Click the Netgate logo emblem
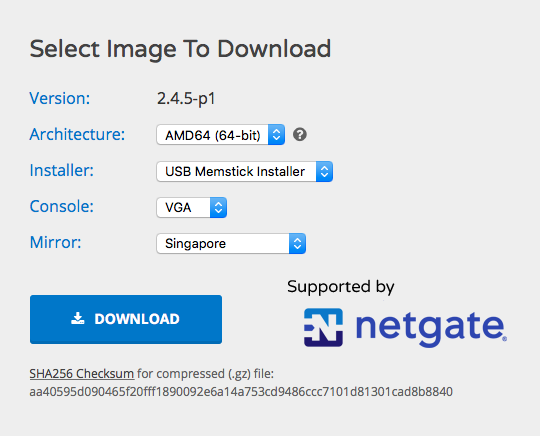The image size is (540, 436). [x=323, y=327]
